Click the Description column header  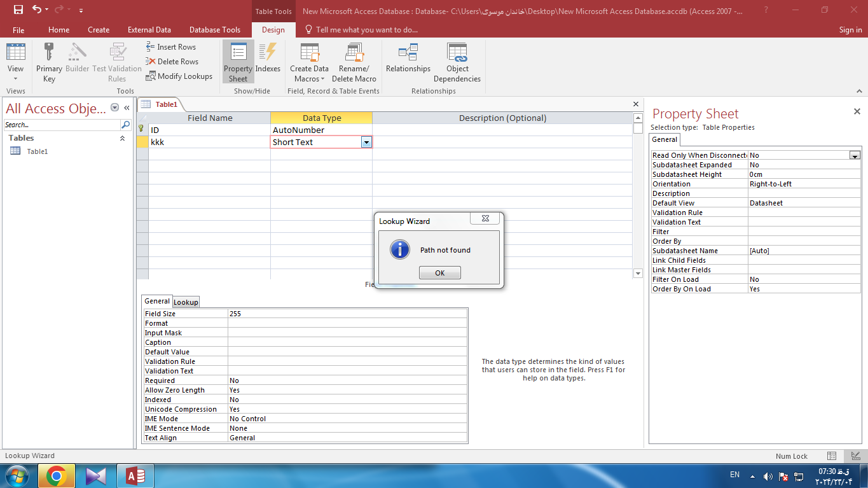(x=502, y=118)
